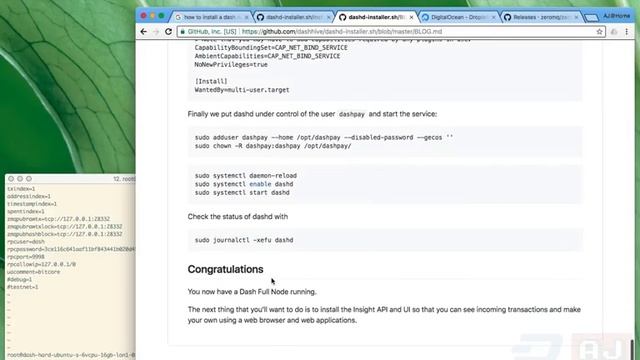Screen dimensions: 640x360
Task: Click the Chrome window minimize yellow button
Action: (152, 16)
